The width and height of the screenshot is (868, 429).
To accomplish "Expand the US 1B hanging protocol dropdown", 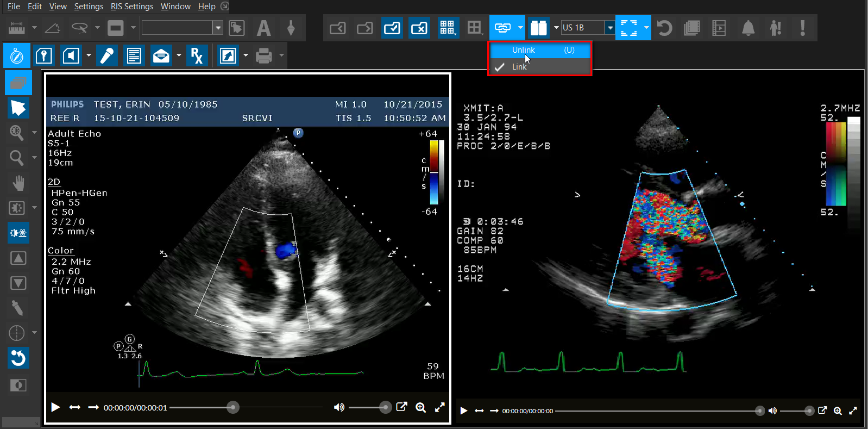I will (x=610, y=28).
